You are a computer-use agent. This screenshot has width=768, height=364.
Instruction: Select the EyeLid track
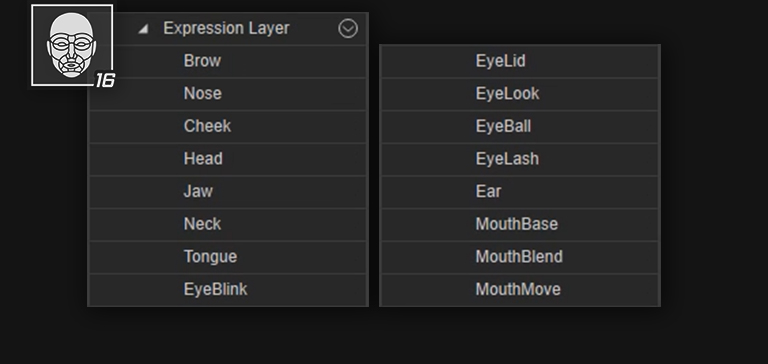tap(520, 61)
